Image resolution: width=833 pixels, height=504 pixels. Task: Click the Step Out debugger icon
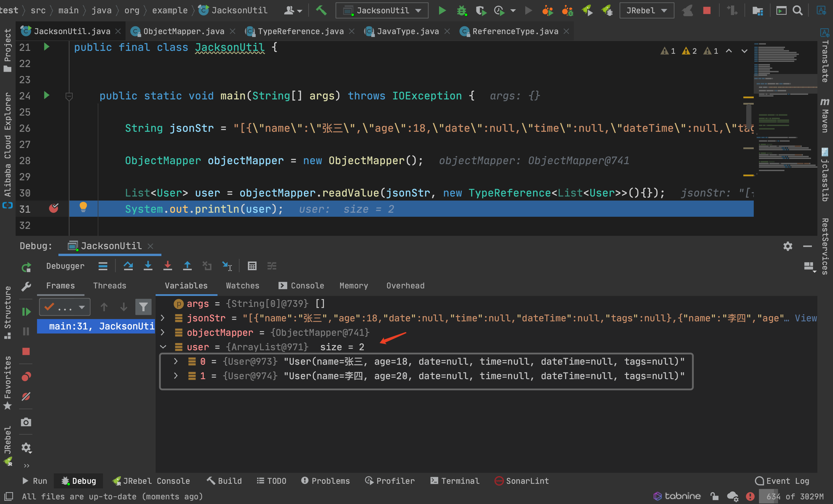coord(187,266)
